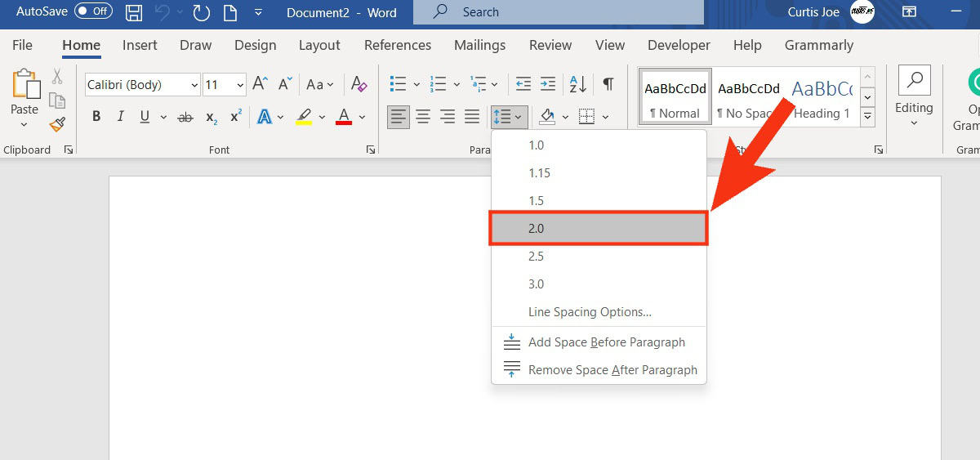Apply the red font color swatch
The width and height of the screenshot is (980, 460).
(344, 117)
